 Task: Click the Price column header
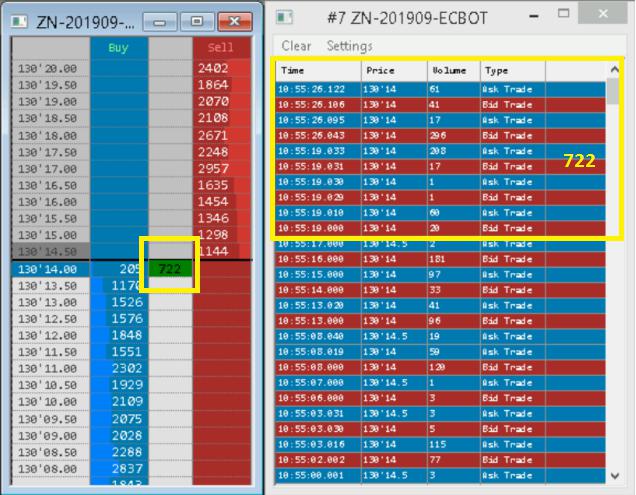coord(394,71)
